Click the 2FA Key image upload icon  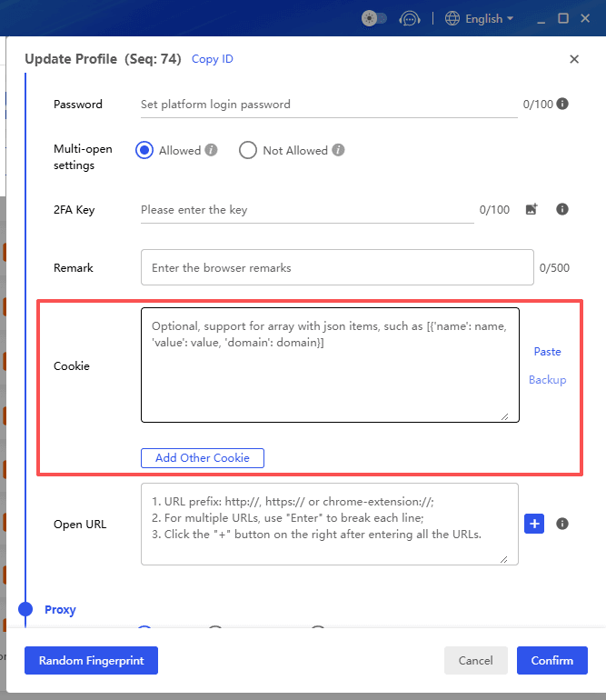[x=531, y=209]
